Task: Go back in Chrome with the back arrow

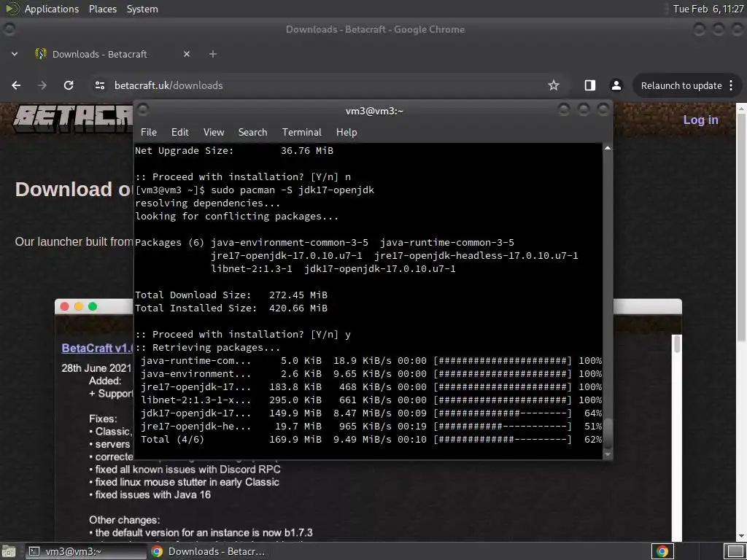Action: click(x=16, y=85)
